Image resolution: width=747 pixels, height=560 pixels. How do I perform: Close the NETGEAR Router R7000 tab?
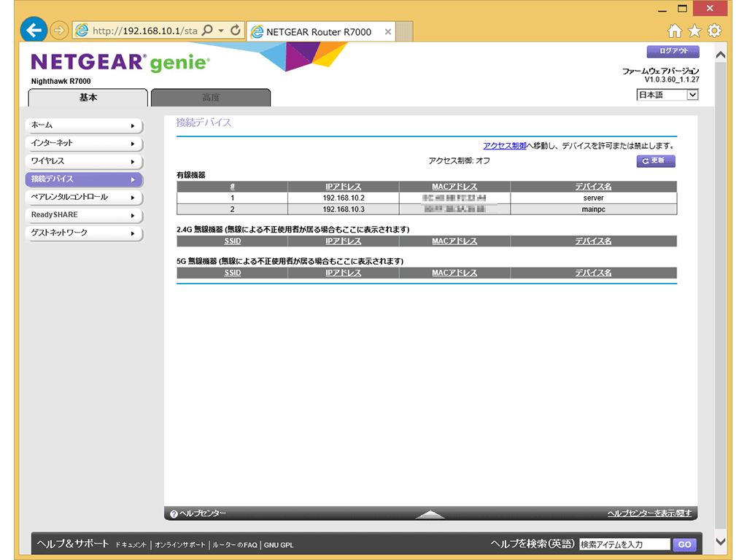pyautogui.click(x=388, y=32)
